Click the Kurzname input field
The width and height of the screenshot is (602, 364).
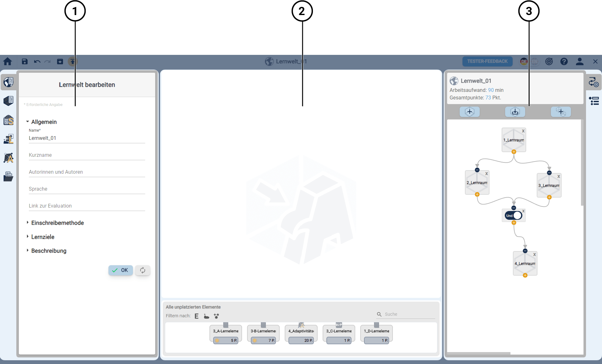(87, 155)
